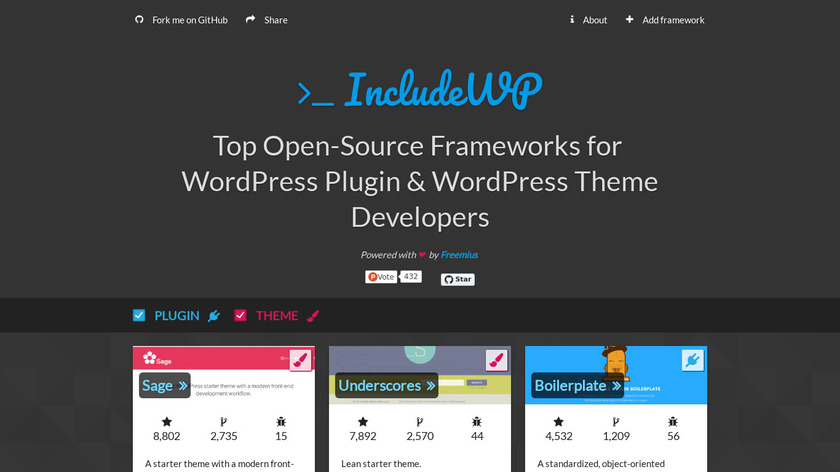
Task: Click the fork icon on the Boilerplate card
Action: point(616,422)
